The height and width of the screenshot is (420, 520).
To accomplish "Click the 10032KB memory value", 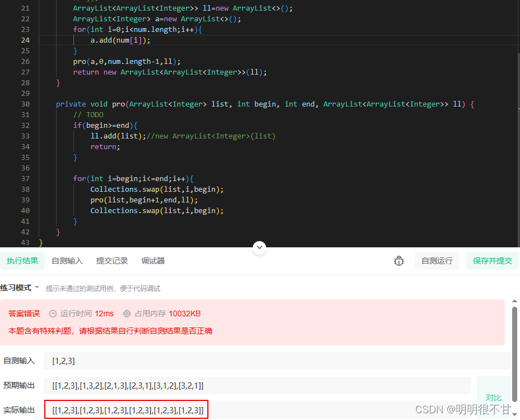I will click(x=184, y=313).
